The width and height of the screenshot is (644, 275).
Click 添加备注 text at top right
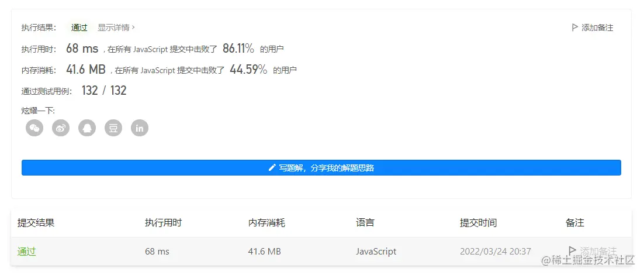(597, 27)
